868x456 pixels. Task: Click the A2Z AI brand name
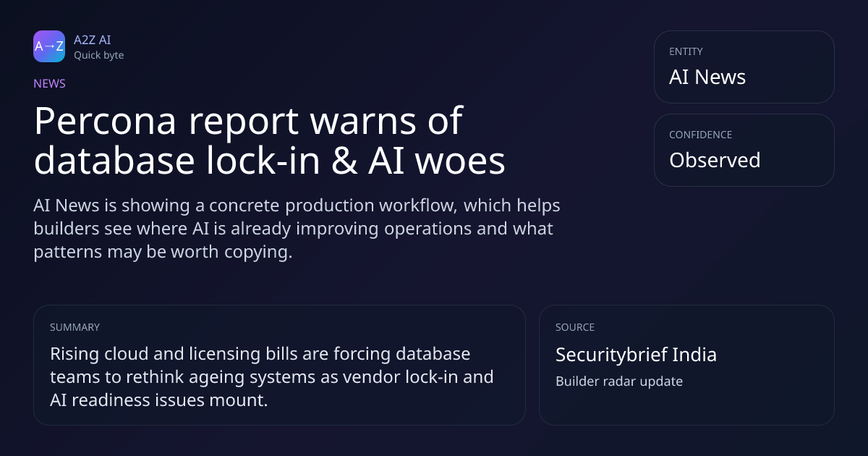coord(93,40)
